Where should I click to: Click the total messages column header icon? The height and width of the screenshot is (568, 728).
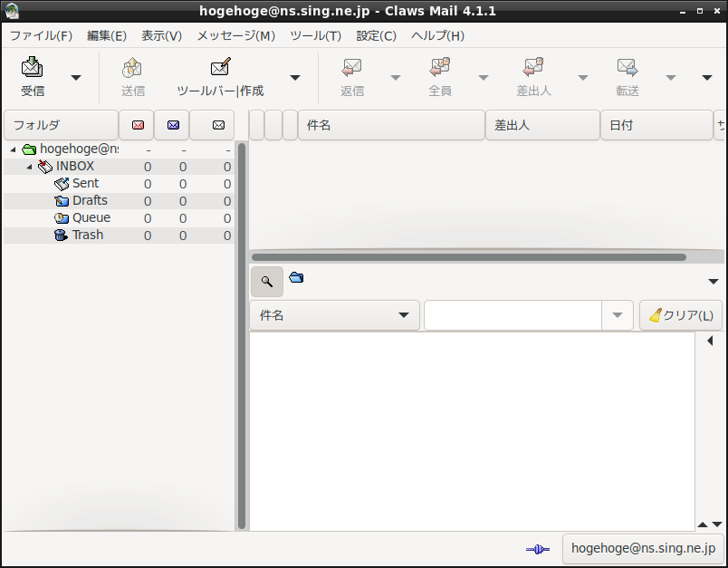click(x=218, y=125)
